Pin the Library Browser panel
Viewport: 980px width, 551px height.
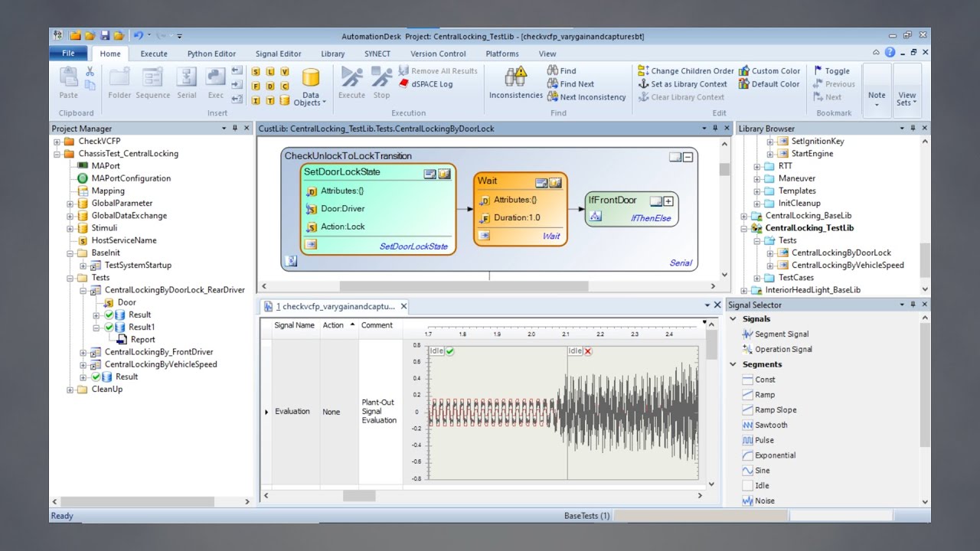[x=913, y=129]
